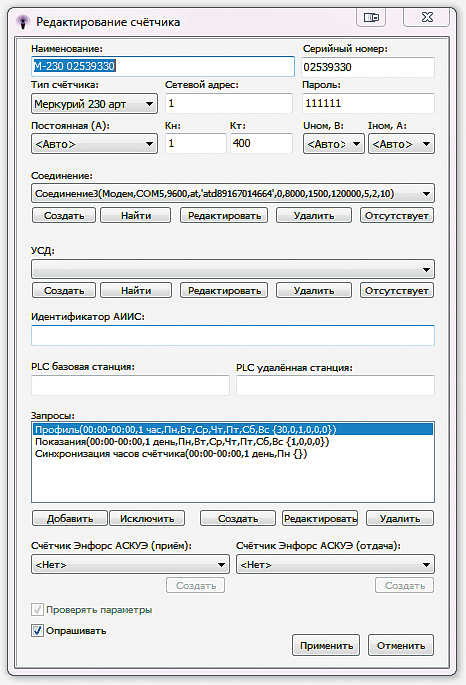
Task: Click the PLC базовая станция field
Action: [130, 385]
